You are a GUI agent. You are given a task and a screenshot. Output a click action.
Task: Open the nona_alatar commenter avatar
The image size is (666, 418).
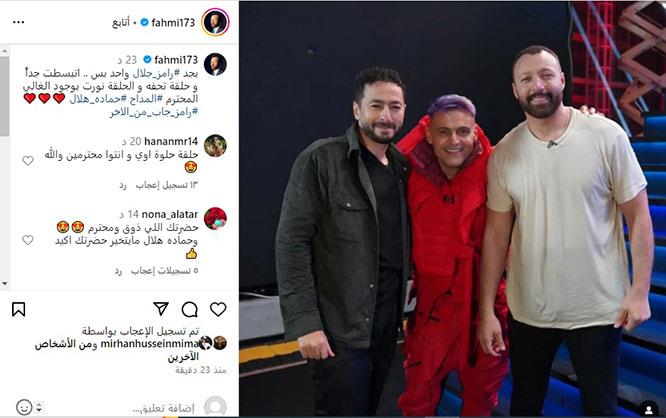[x=215, y=219]
